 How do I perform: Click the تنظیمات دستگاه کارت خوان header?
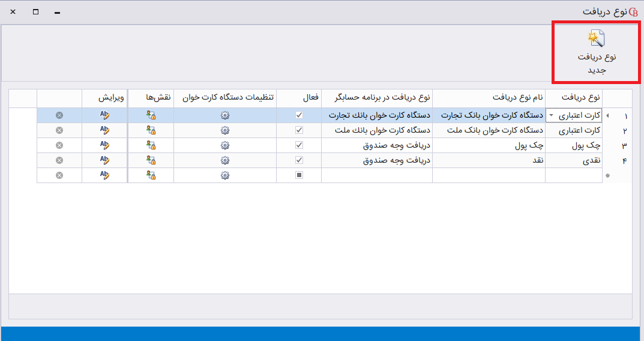tap(225, 97)
